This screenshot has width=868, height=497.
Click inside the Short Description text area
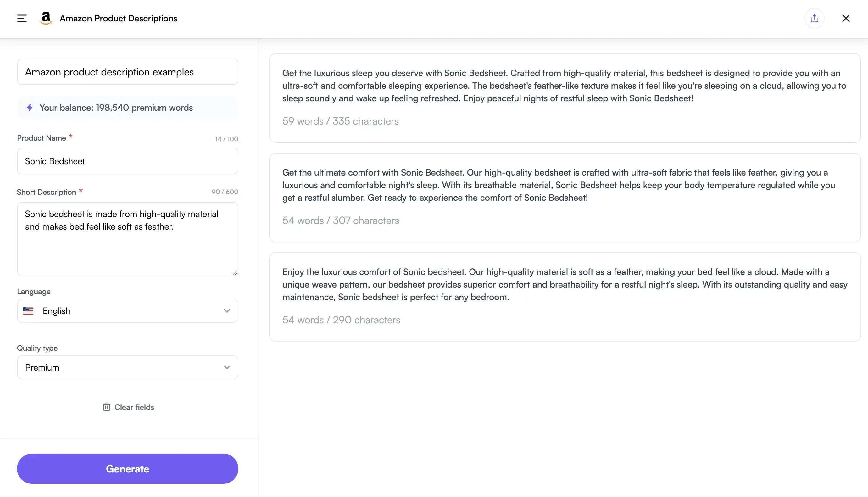tap(127, 239)
